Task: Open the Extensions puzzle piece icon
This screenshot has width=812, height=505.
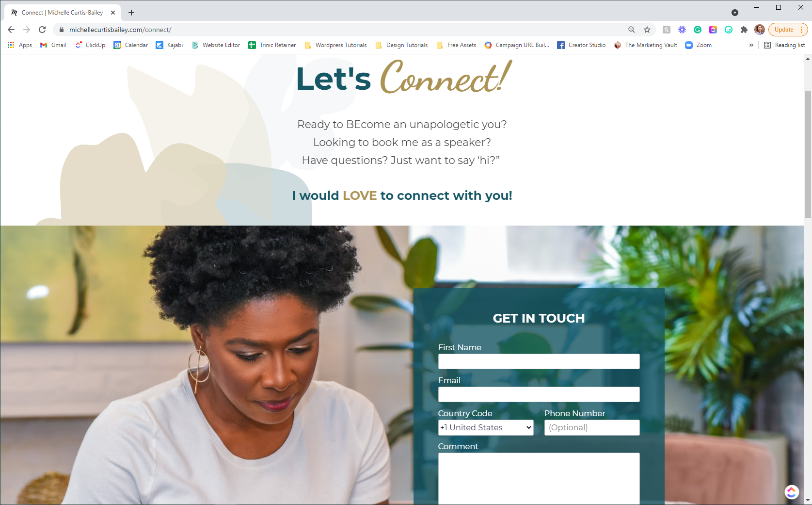Action: (744, 30)
